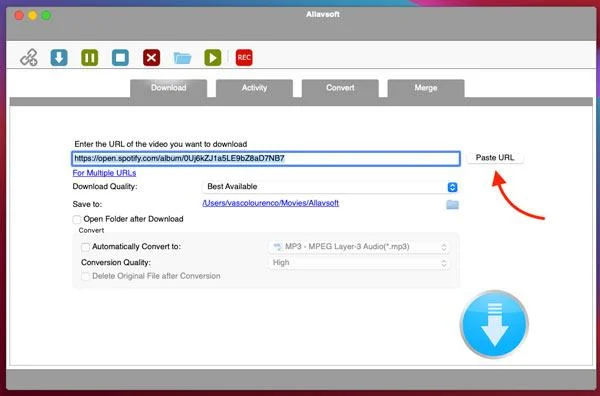Toggle Delete Original File after Conversion
Image resolution: width=600 pixels, height=396 pixels.
coord(85,276)
